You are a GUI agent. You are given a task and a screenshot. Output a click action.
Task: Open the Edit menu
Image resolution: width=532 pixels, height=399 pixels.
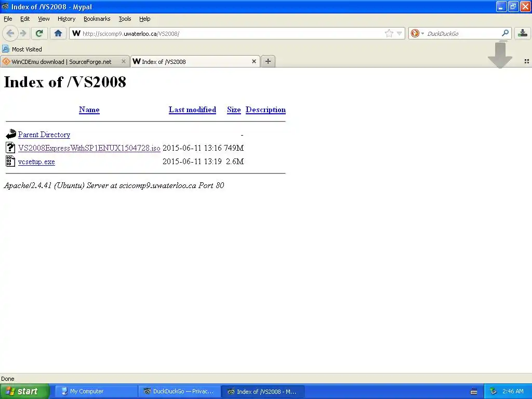(x=25, y=19)
